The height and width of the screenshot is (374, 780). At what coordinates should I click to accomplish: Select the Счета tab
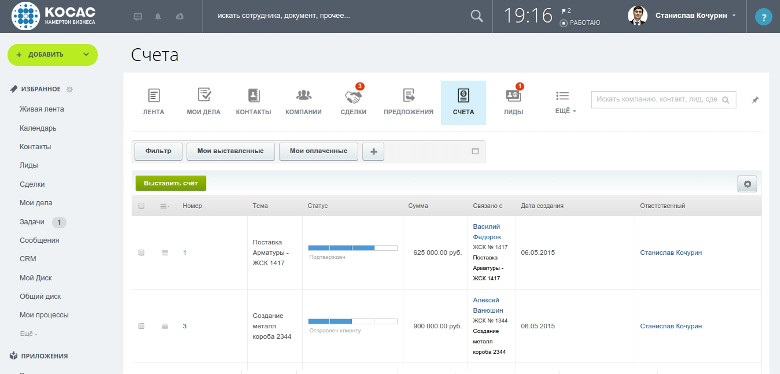463,102
